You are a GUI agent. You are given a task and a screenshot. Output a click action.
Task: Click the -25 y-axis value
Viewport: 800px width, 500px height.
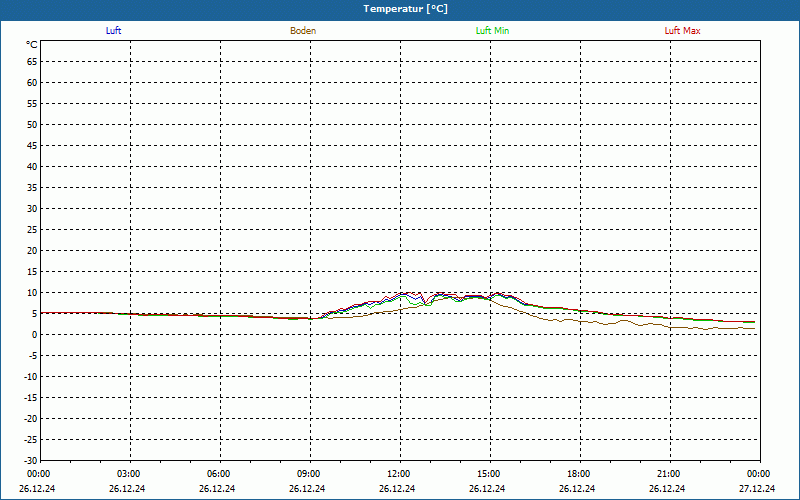[x=31, y=440]
